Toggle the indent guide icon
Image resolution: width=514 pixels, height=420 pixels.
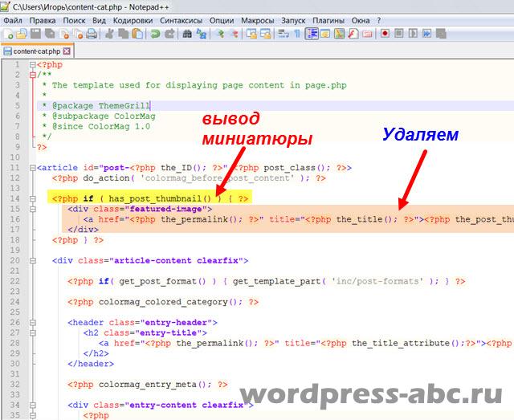(312, 34)
